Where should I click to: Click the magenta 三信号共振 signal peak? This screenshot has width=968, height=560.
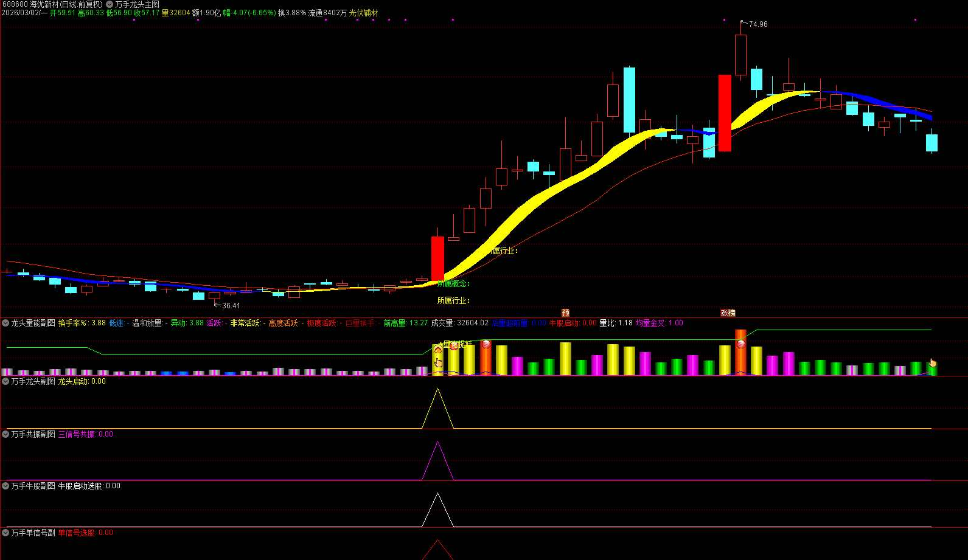coord(437,443)
